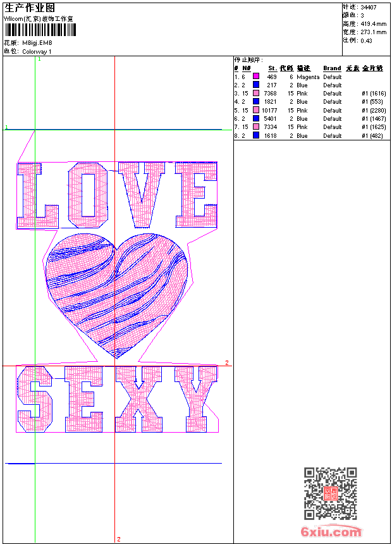The height and width of the screenshot is (544, 392).
Task: Select sequin count #1 (482)
Action: tap(372, 136)
